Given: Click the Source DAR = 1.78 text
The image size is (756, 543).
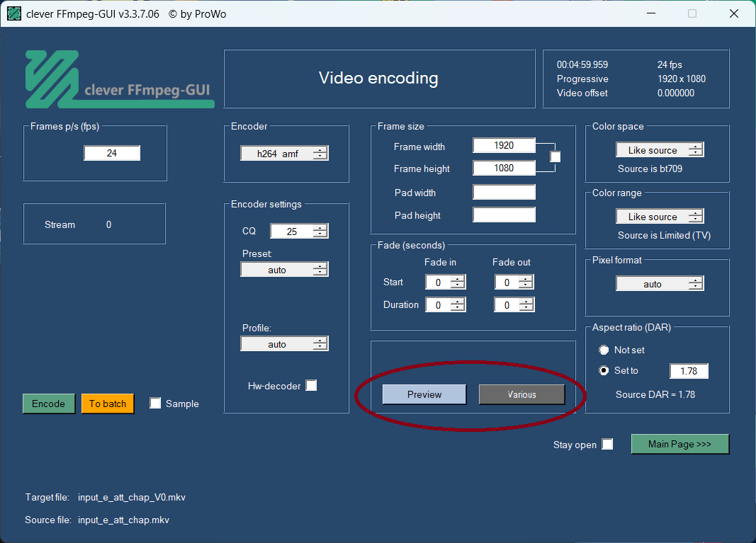Looking at the screenshot, I should click(655, 394).
